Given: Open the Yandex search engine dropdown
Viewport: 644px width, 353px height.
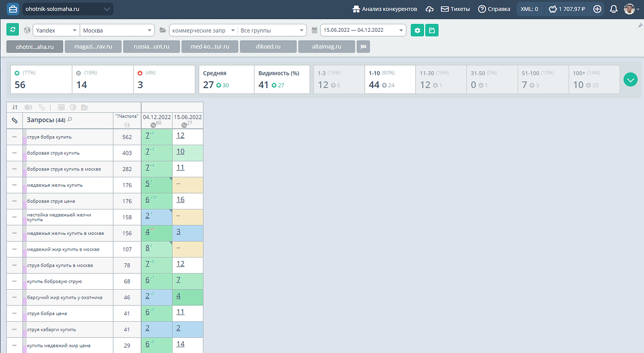Looking at the screenshot, I should [x=56, y=30].
